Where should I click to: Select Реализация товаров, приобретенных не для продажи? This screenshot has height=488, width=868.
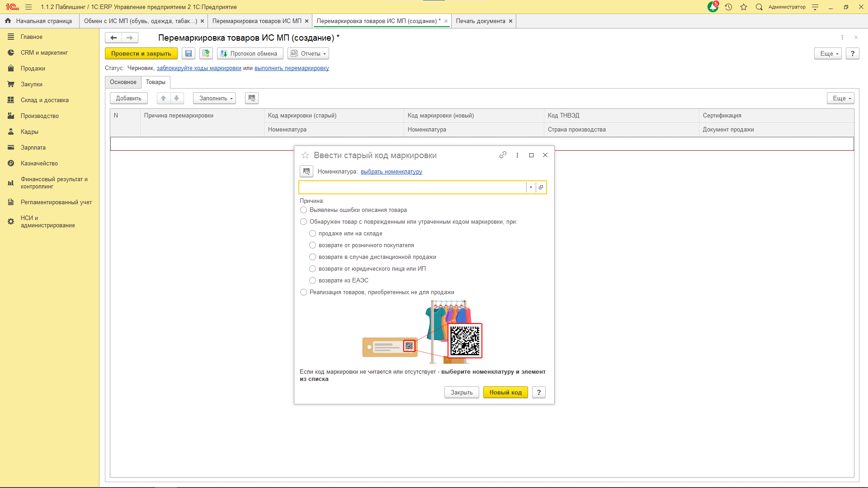coord(304,292)
